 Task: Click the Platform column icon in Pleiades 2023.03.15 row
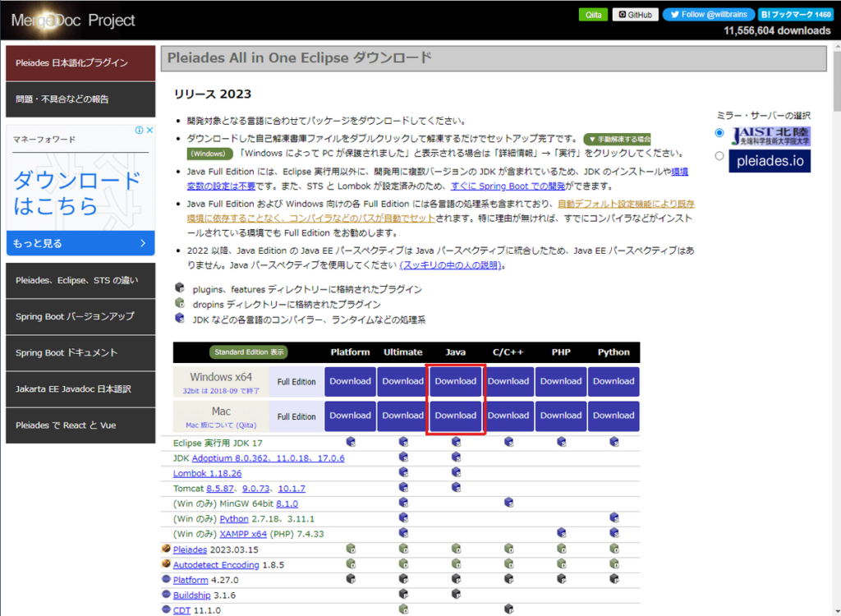pyautogui.click(x=351, y=549)
